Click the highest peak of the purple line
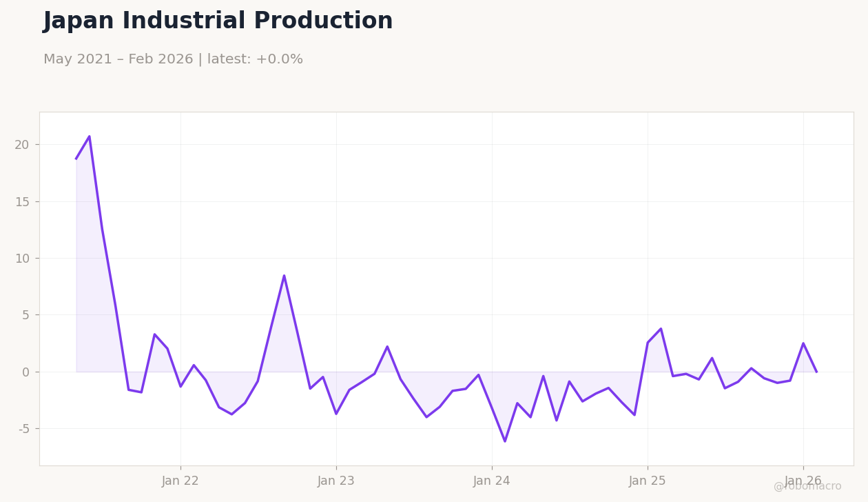868x502 pixels. coord(89,137)
